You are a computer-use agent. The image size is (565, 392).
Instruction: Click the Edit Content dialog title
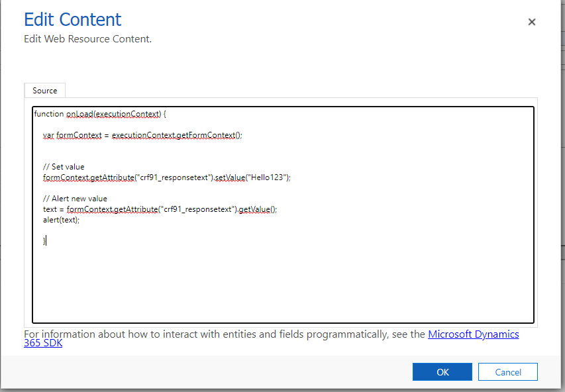pyautogui.click(x=72, y=19)
